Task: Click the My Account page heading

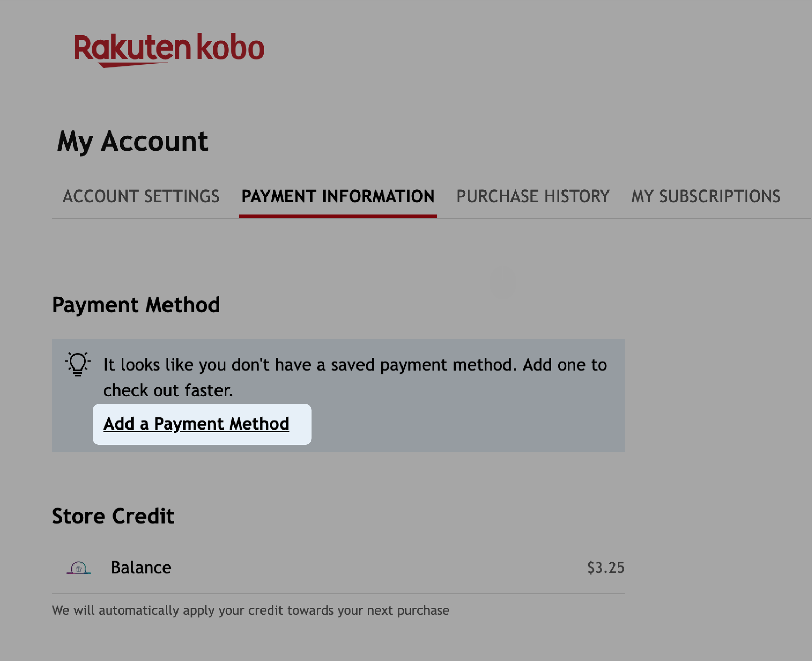Action: tap(132, 141)
